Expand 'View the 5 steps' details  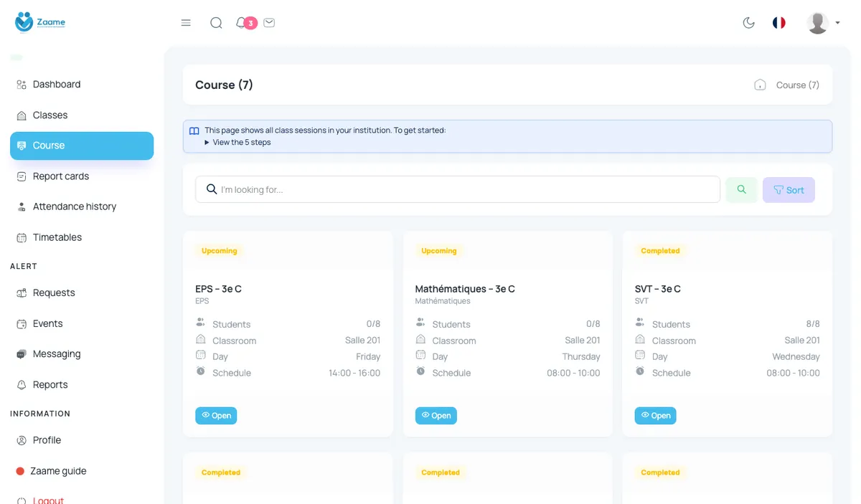[x=237, y=142]
